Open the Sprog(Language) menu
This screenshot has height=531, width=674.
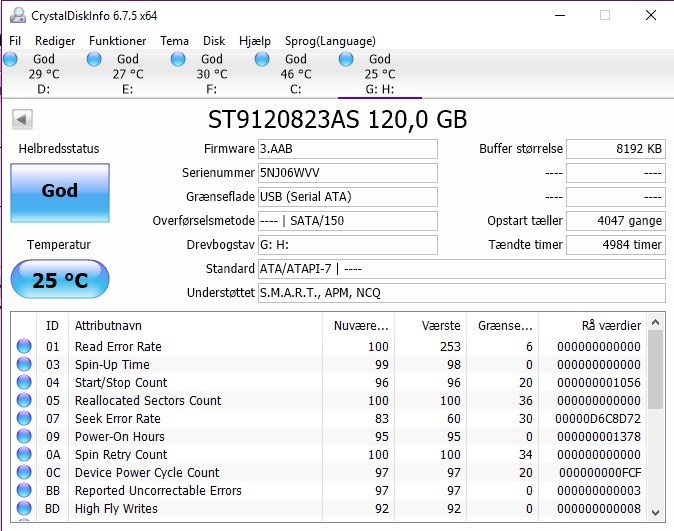(330, 41)
